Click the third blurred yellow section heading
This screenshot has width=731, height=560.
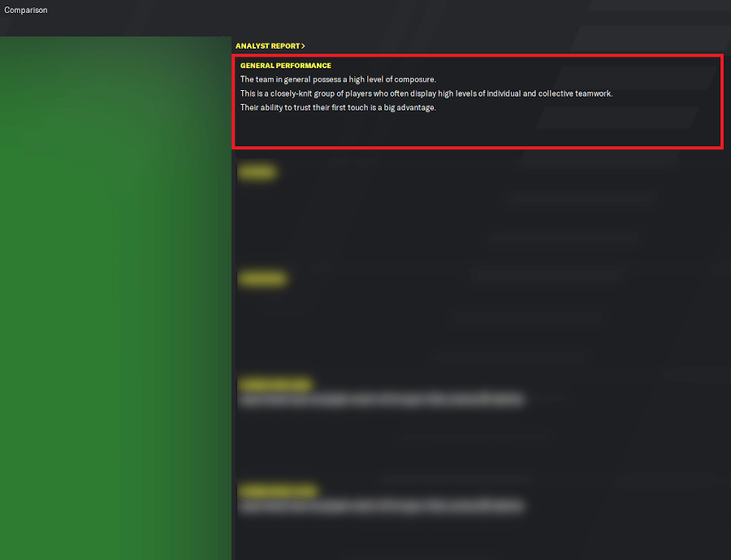click(275, 385)
